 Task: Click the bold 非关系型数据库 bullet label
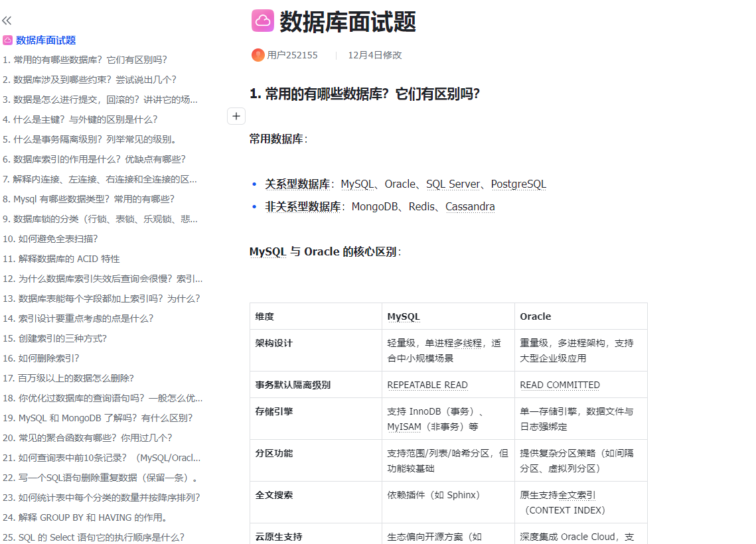pyautogui.click(x=303, y=207)
